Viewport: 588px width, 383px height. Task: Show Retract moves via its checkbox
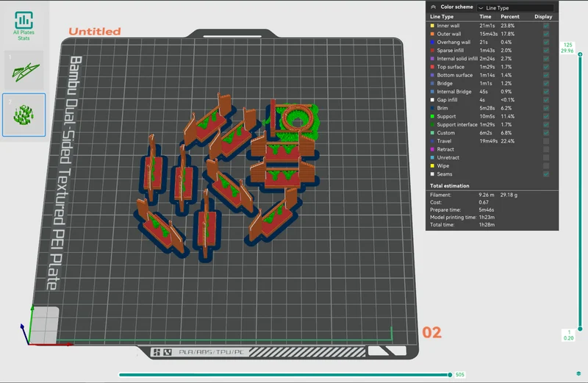click(x=546, y=149)
